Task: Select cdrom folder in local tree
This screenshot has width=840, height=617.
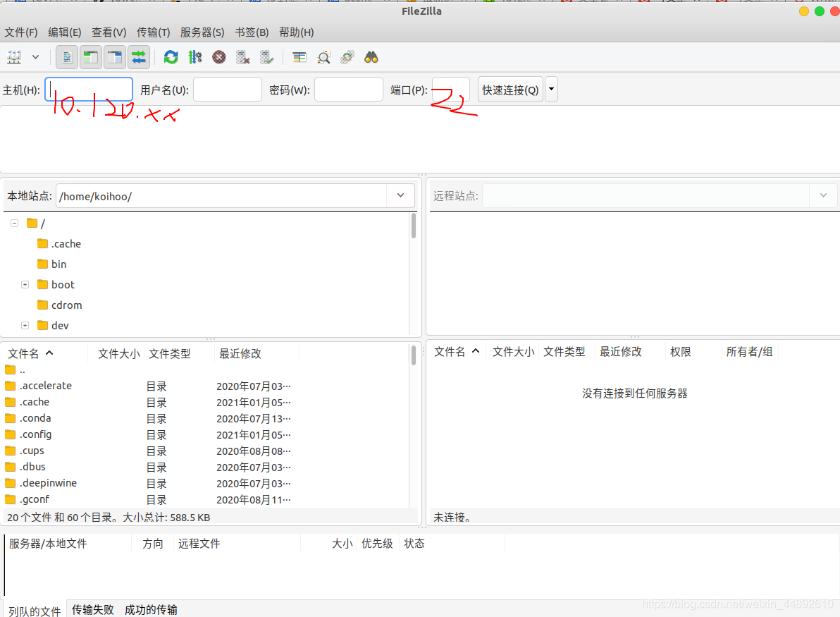Action: tap(60, 305)
